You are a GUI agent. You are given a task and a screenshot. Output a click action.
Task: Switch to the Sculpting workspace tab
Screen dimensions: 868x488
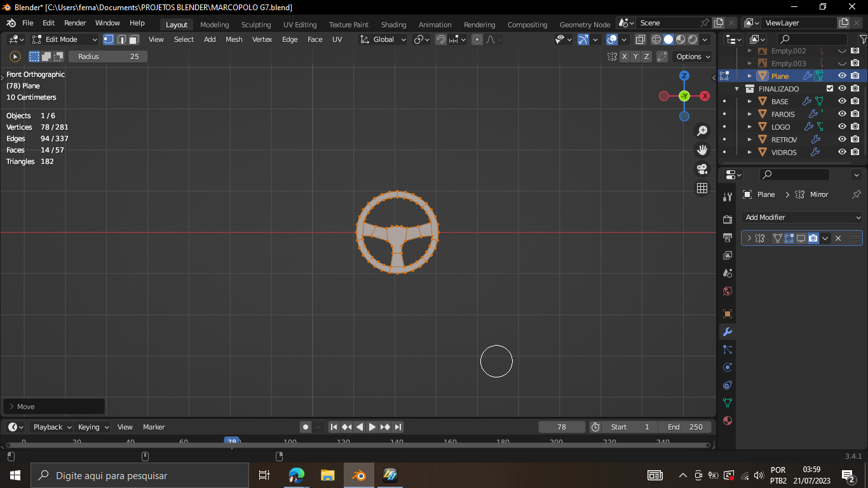pos(256,25)
